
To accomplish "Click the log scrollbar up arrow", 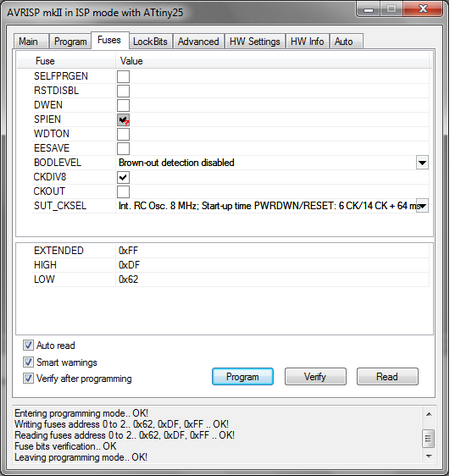I will pyautogui.click(x=429, y=414).
